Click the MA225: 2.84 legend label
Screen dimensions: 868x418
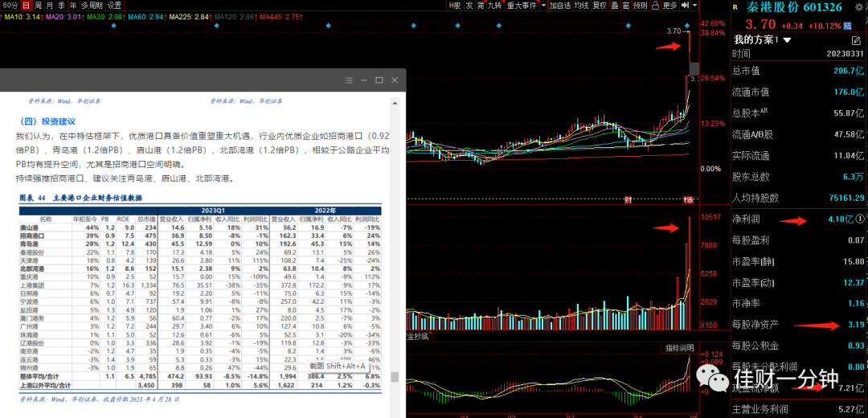click(x=190, y=17)
